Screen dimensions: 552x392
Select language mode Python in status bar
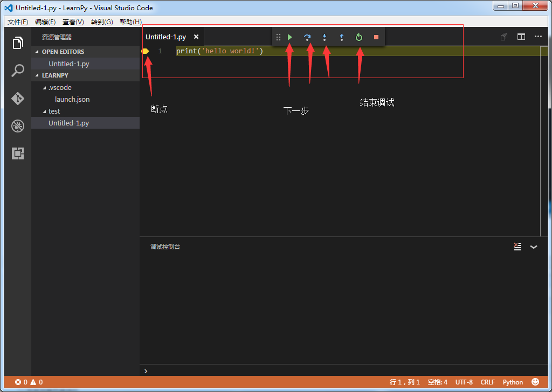pos(513,382)
